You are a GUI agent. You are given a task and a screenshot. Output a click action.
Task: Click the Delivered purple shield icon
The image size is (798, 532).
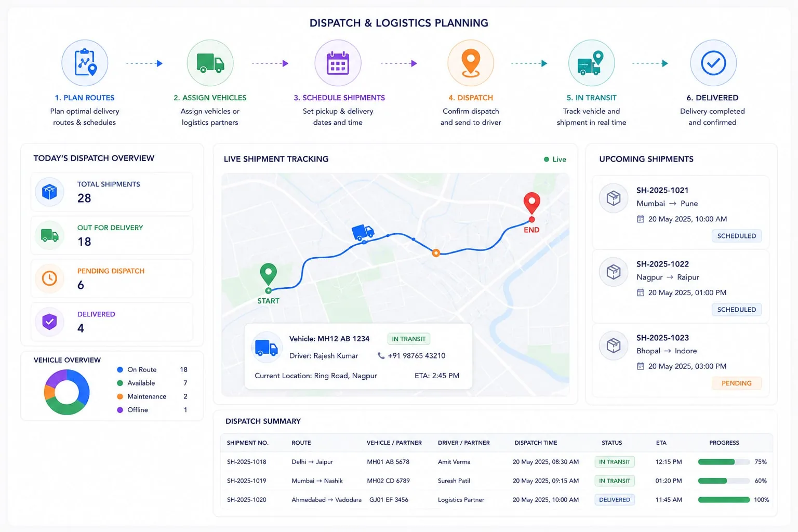[49, 322]
